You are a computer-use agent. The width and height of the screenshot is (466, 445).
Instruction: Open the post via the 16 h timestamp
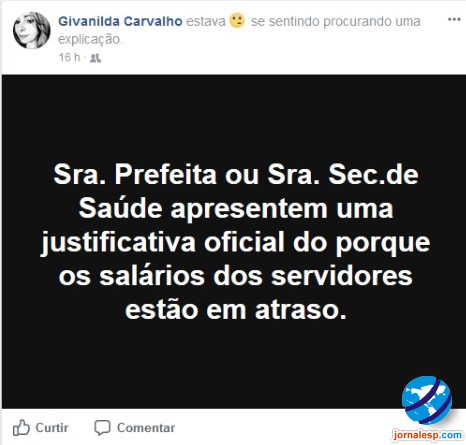coord(69,57)
